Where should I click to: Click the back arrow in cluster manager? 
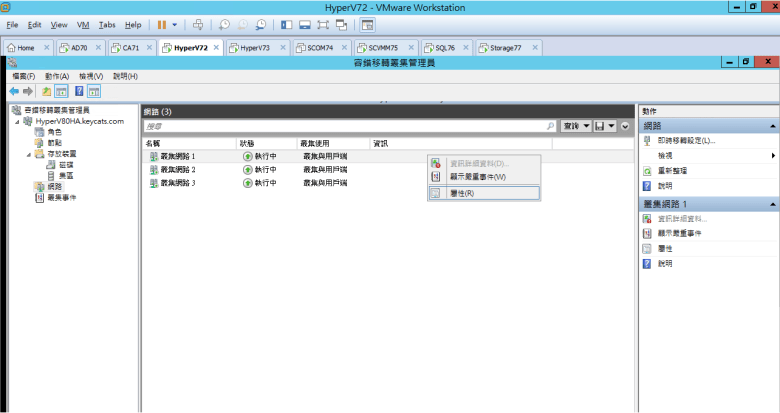coord(14,91)
